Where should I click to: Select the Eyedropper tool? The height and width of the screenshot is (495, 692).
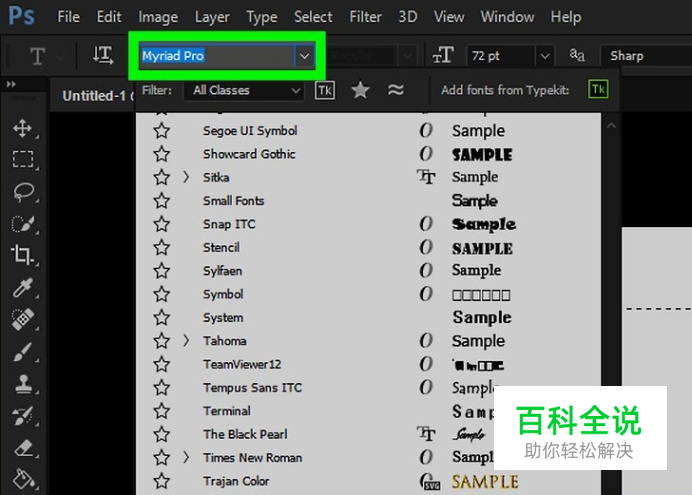23,287
